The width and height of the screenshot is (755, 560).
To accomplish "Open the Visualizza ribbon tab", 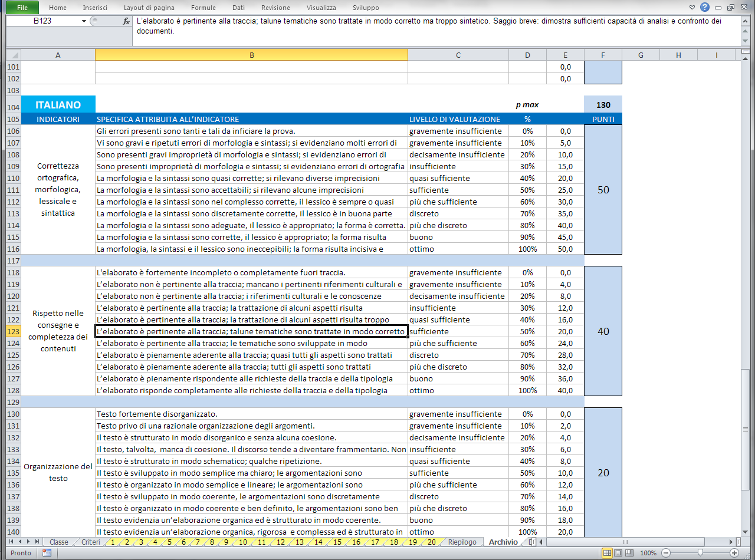I will (321, 8).
